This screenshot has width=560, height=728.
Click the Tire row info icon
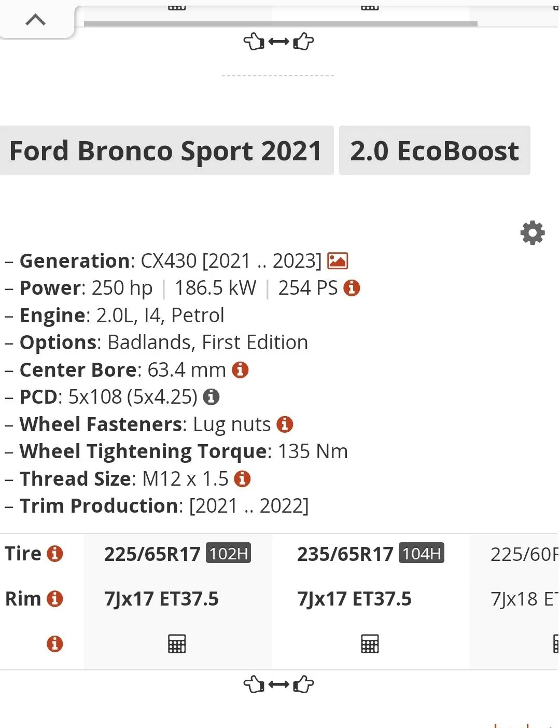tap(55, 553)
